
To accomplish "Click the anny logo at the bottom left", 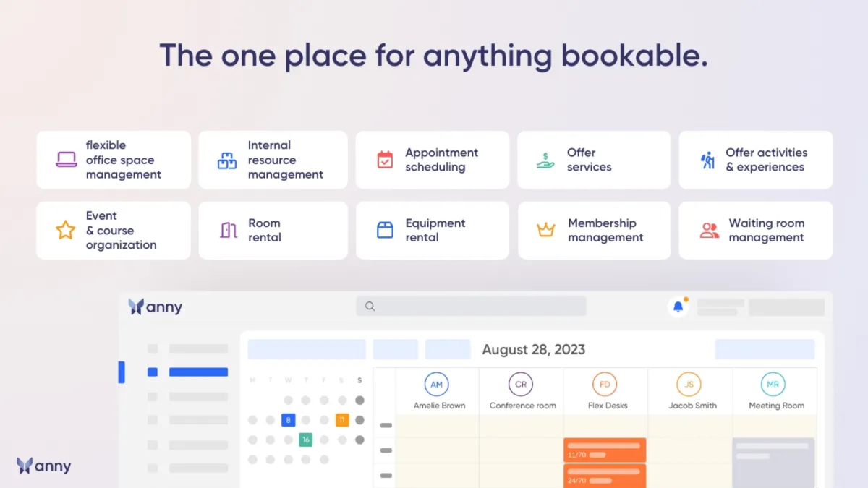I will pos(44,466).
